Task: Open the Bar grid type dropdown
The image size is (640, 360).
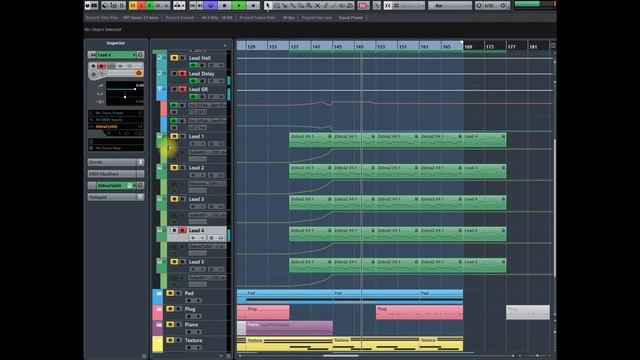Action: (x=449, y=5)
